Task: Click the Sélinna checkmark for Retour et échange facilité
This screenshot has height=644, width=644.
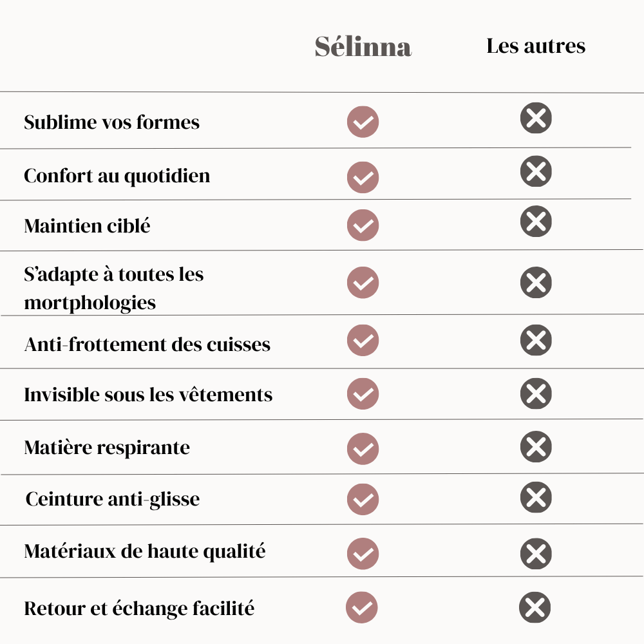Action: click(x=362, y=608)
